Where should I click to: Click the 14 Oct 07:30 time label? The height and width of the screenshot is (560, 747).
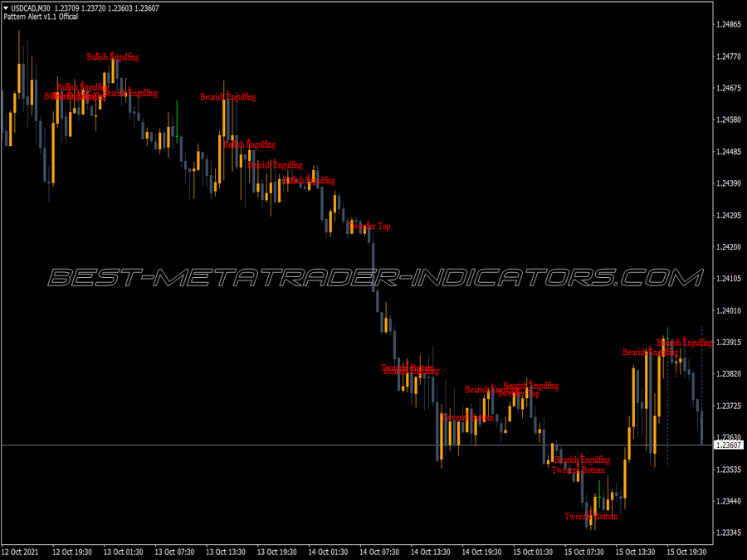[379, 552]
